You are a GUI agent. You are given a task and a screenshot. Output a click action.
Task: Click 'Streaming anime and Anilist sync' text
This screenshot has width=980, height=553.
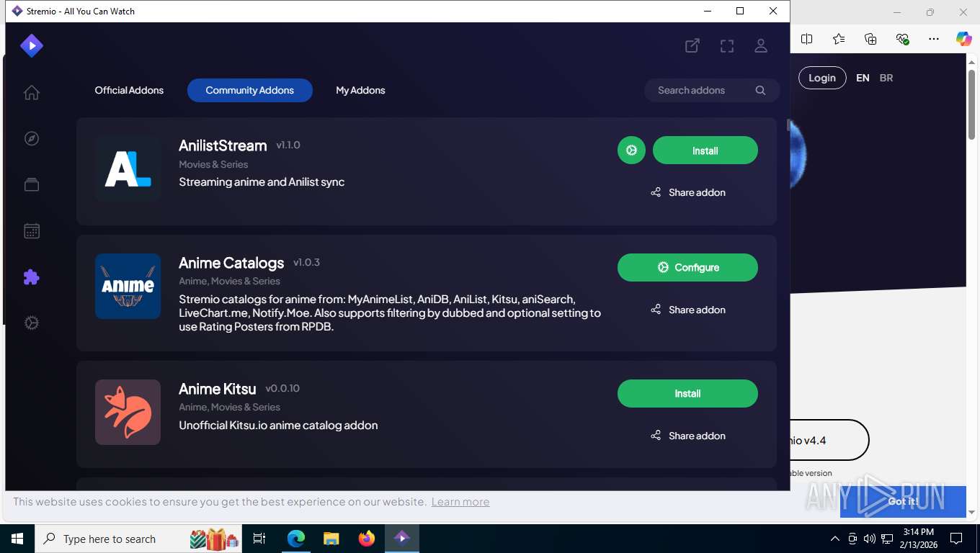[x=262, y=182]
